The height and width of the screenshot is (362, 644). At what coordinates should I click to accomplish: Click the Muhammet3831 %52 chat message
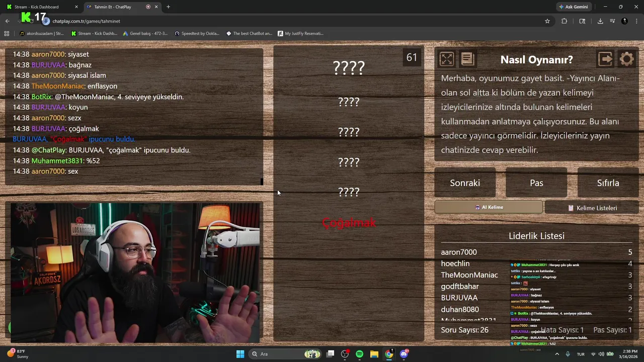(56, 161)
